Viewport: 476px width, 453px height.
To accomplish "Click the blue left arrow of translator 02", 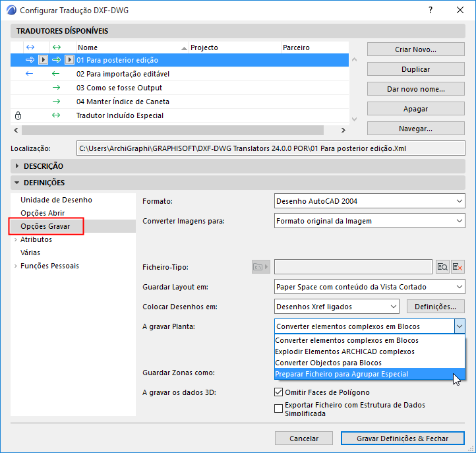I will click(x=29, y=74).
